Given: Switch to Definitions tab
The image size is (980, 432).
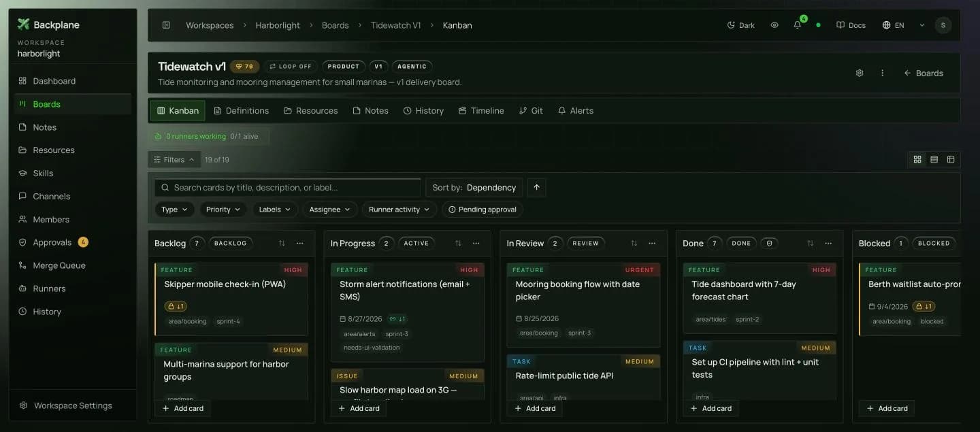Looking at the screenshot, I should click(x=241, y=111).
